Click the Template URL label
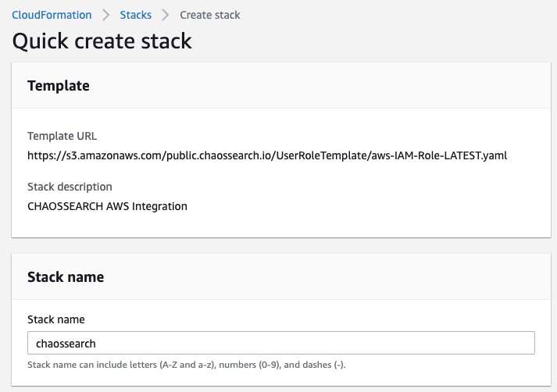 (x=62, y=136)
